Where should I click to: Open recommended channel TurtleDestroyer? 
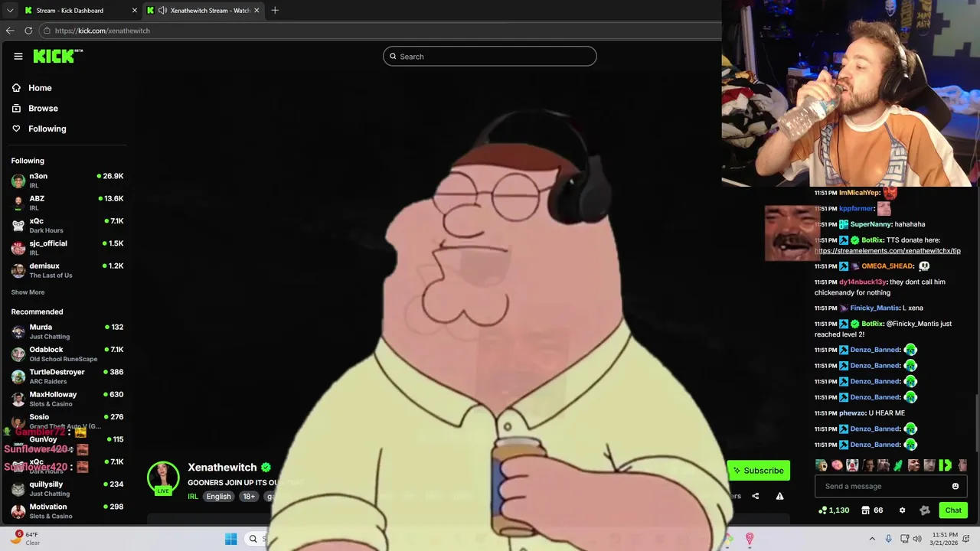coord(67,376)
